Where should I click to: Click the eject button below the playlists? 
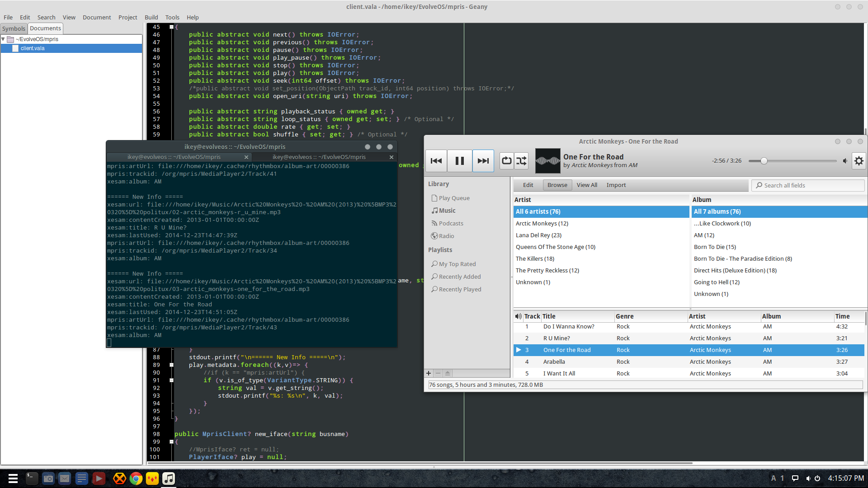(448, 373)
